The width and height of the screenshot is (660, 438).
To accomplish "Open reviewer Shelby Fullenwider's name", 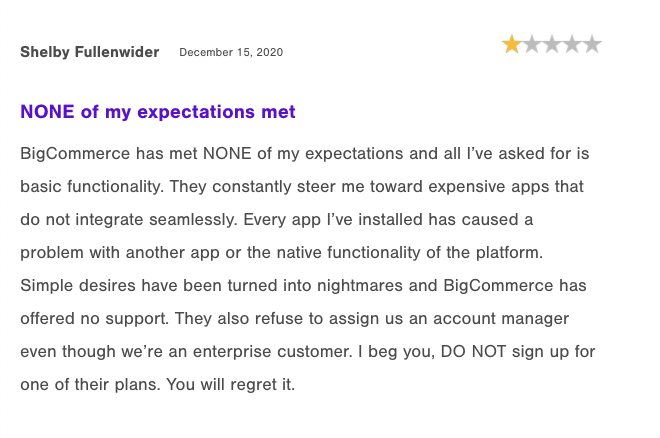I will pyautogui.click(x=89, y=52).
